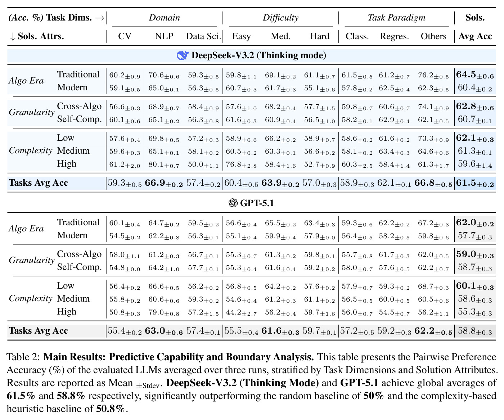Select the 'DeepSeek-V3.2 (Thinking mode)' section title
504x420 pixels.
tap(259, 55)
